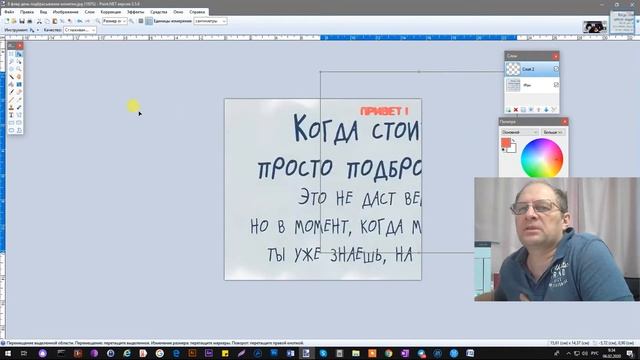Select the Rectangle Select tool
Image resolution: width=640 pixels, height=360 pixels.
[x=11, y=54]
